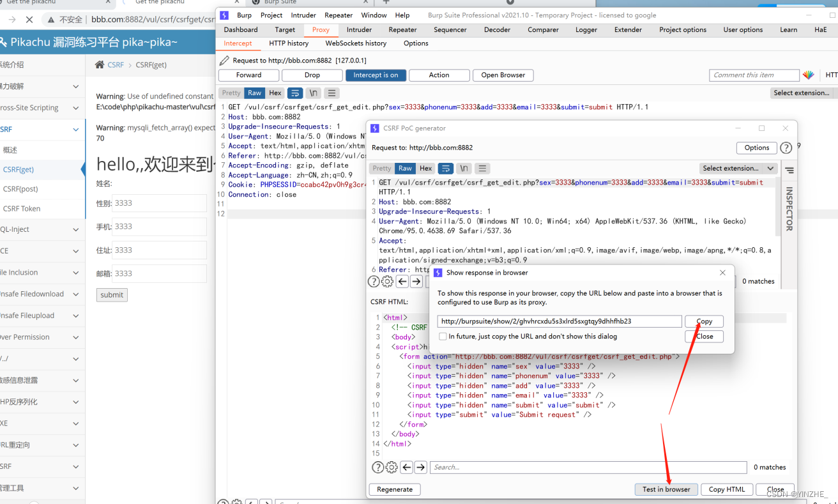Image resolution: width=838 pixels, height=504 pixels.
Task: Click Test in browser button
Action: [666, 489]
